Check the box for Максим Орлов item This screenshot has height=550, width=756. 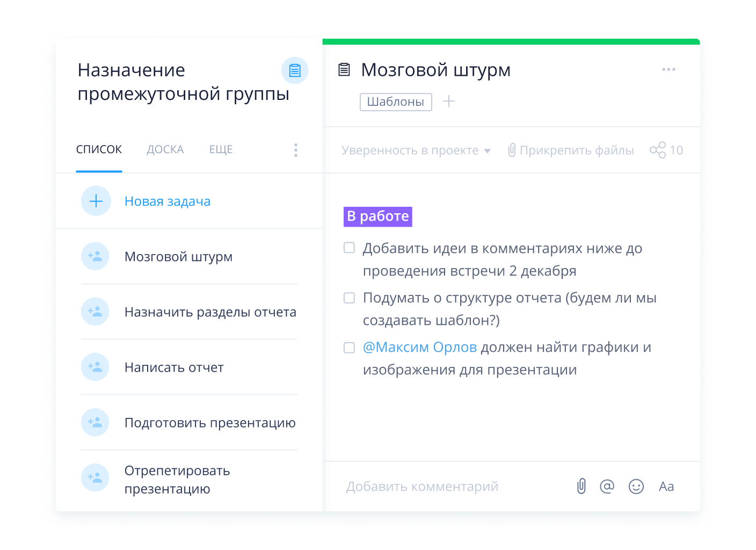click(349, 348)
